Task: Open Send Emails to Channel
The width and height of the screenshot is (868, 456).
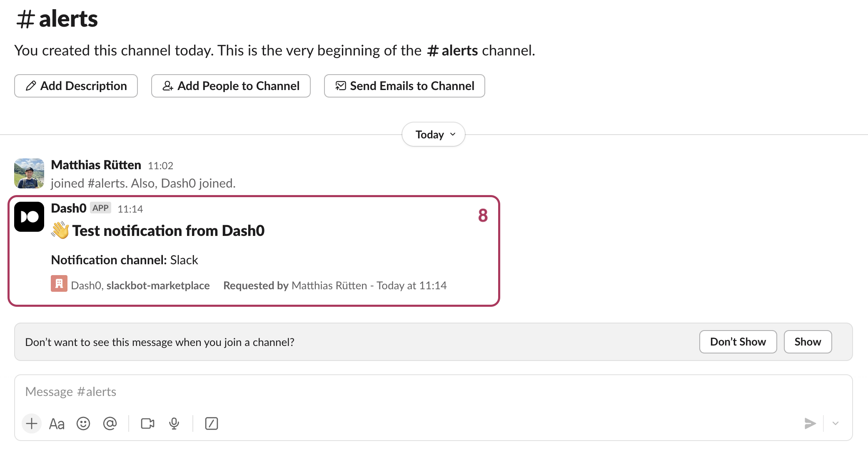Action: [x=404, y=86]
